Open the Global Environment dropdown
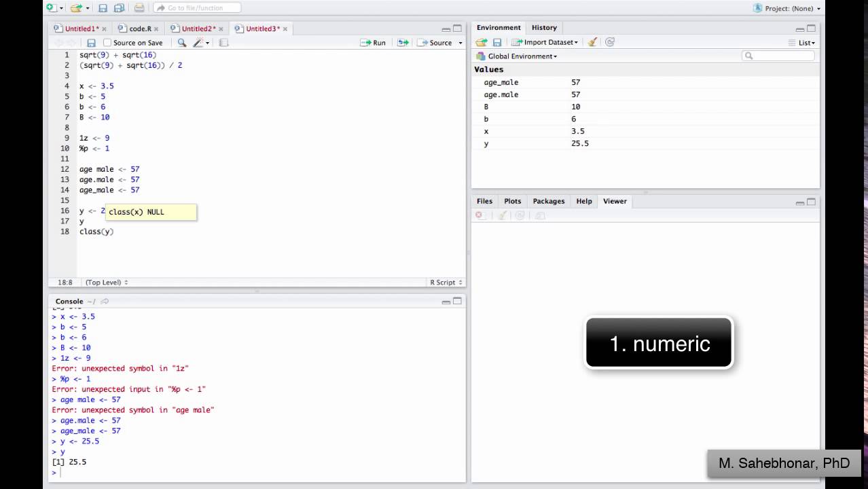This screenshot has width=868, height=489. click(517, 56)
